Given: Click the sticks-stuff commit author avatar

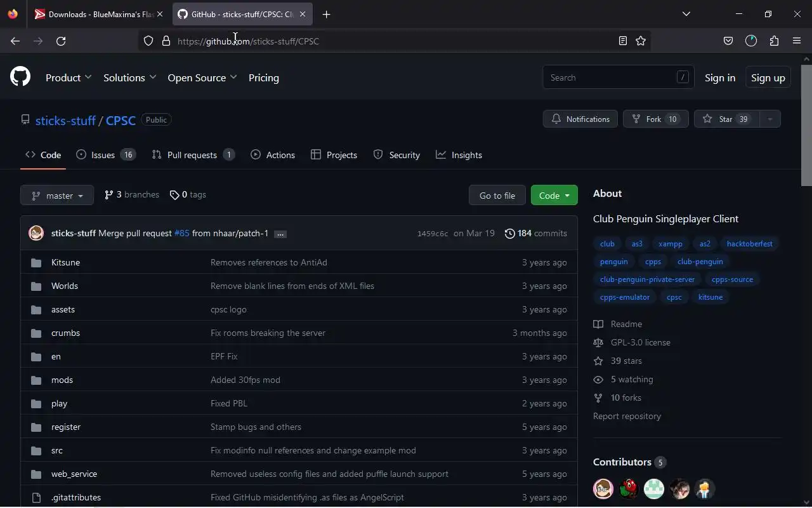Looking at the screenshot, I should 36,233.
